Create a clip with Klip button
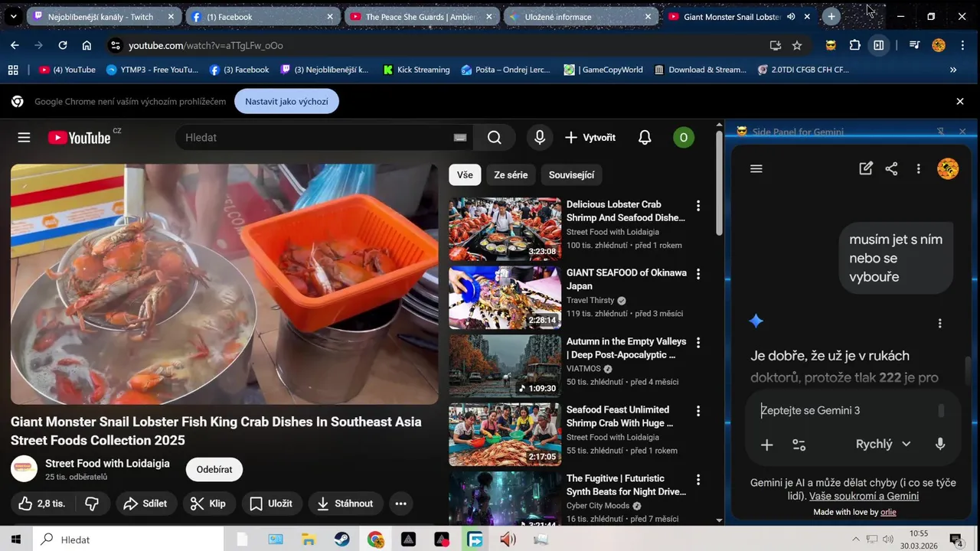Image resolution: width=980 pixels, height=551 pixels. click(208, 504)
